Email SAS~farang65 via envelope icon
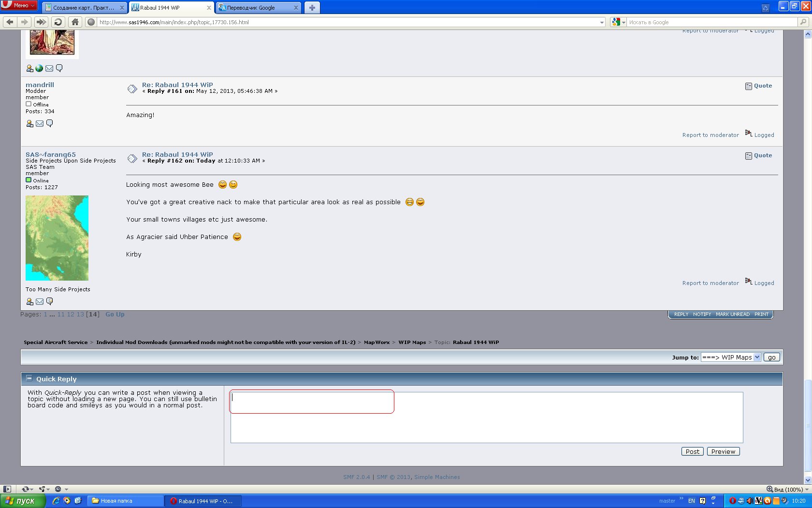This screenshot has width=812, height=508. point(40,302)
